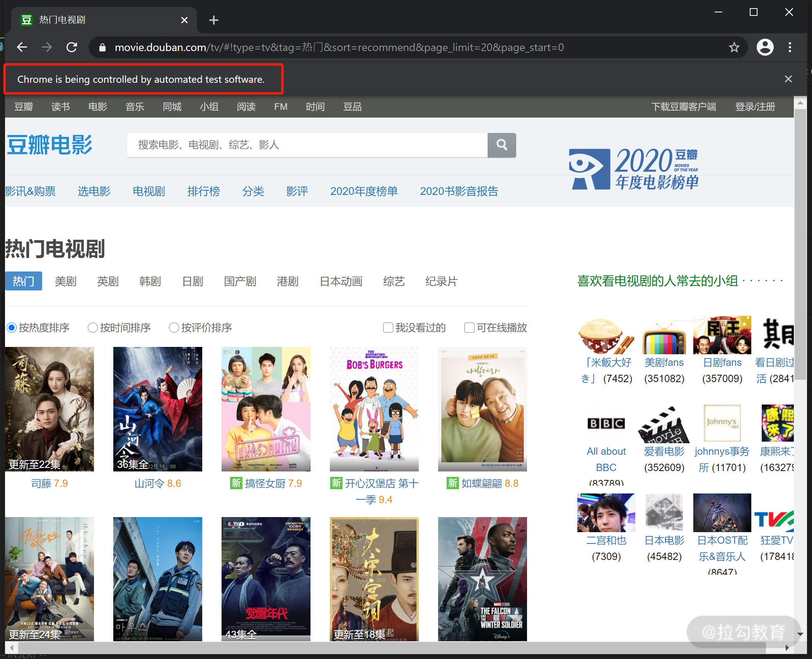Open the 山河令 8.6 title link

pyautogui.click(x=158, y=483)
